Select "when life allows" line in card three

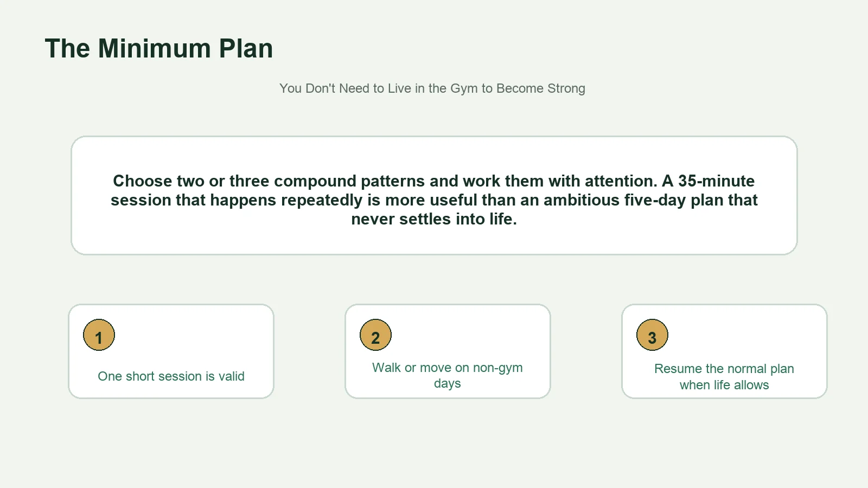coord(724,385)
